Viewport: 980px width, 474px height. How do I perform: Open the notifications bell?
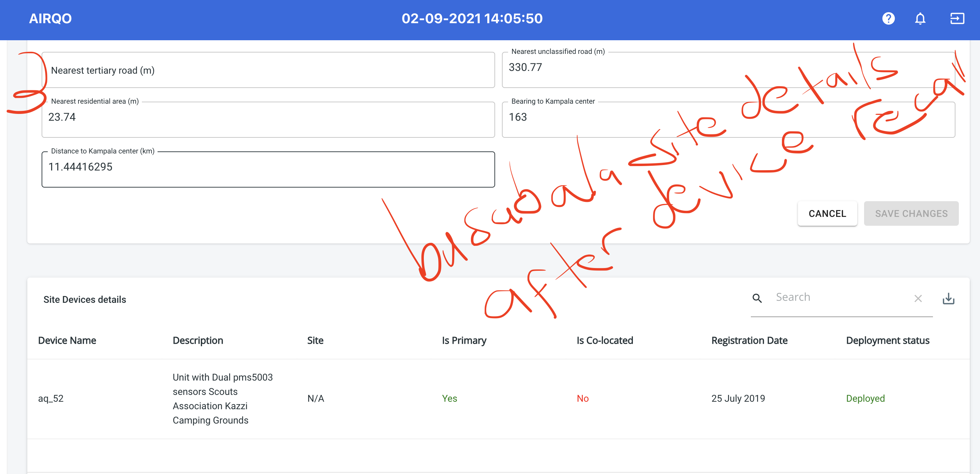921,18
